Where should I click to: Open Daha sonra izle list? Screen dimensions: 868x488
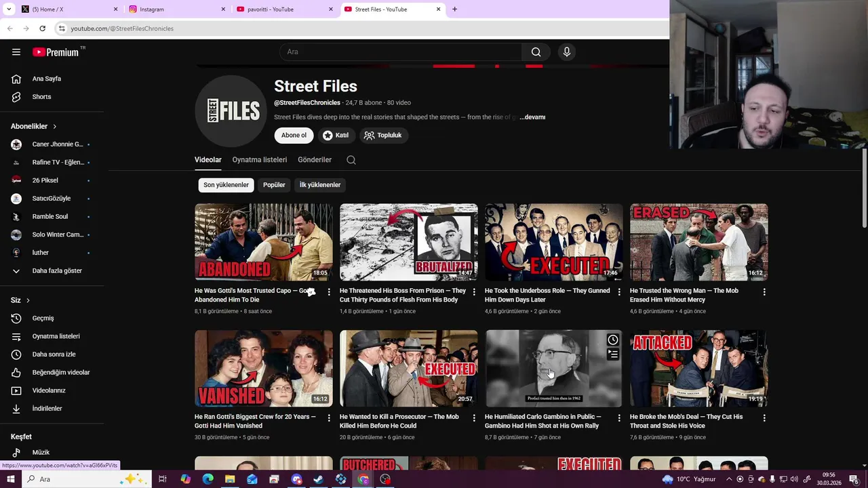[52, 354]
